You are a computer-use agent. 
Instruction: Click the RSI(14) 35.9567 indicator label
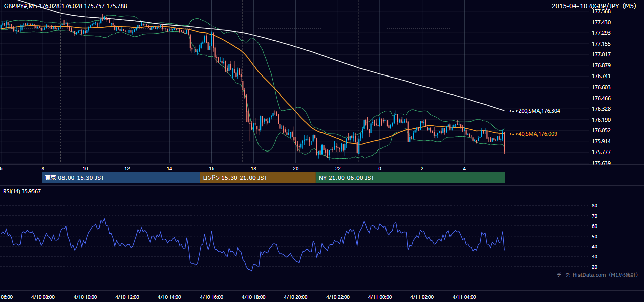(x=22, y=191)
